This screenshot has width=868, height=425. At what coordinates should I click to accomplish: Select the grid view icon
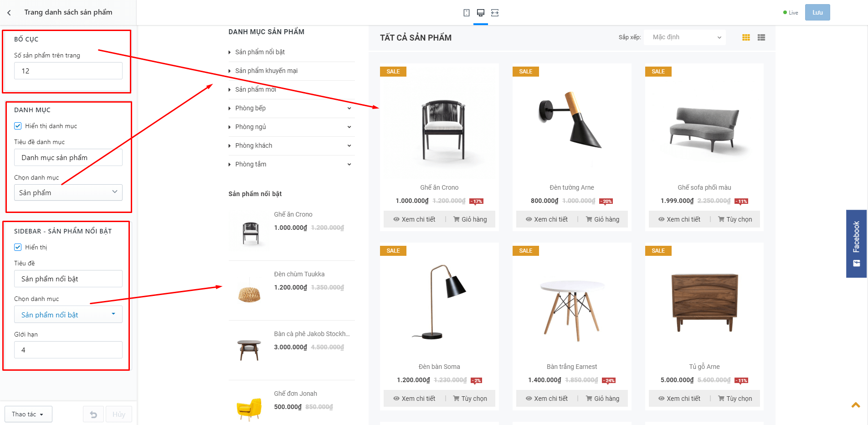(x=746, y=37)
